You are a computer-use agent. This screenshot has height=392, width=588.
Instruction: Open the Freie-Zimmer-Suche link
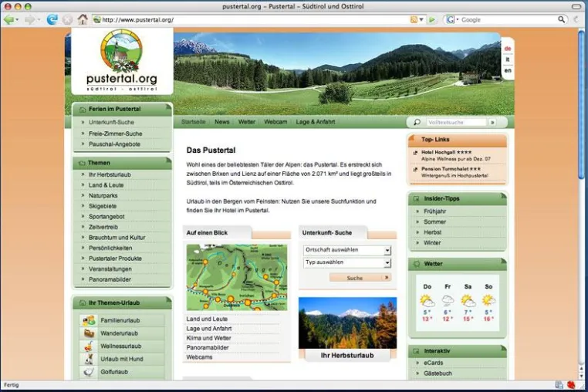[x=116, y=133]
